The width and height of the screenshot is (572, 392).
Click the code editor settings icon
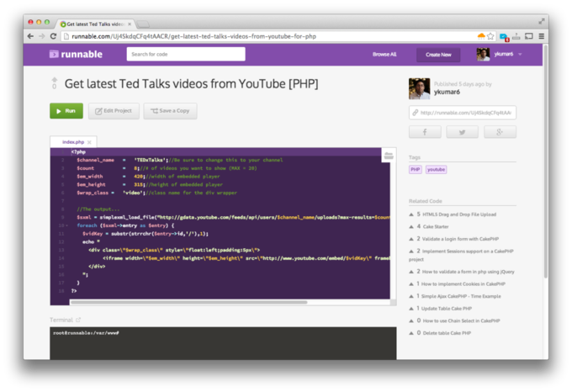pos(389,156)
